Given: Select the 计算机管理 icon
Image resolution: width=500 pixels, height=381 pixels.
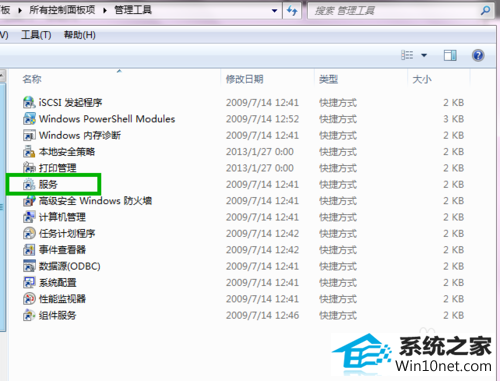Looking at the screenshot, I should (x=29, y=217).
